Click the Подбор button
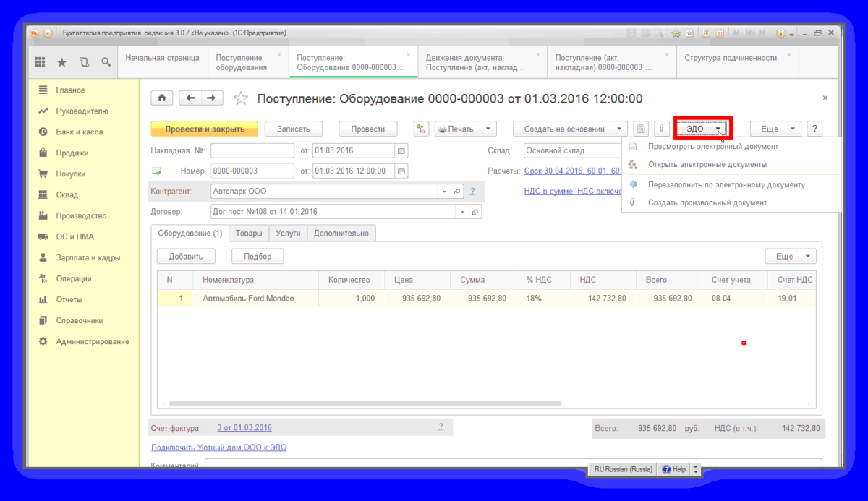The image size is (868, 501). (258, 256)
